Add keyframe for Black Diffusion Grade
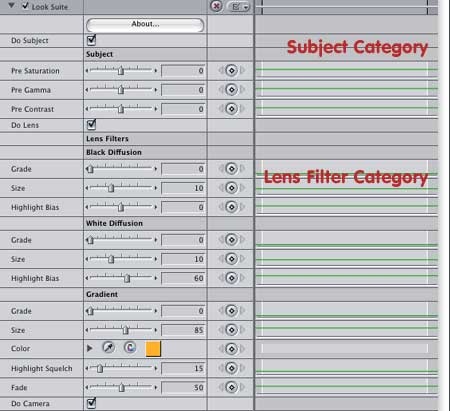Screen dimensions: 450x411 click(x=231, y=169)
